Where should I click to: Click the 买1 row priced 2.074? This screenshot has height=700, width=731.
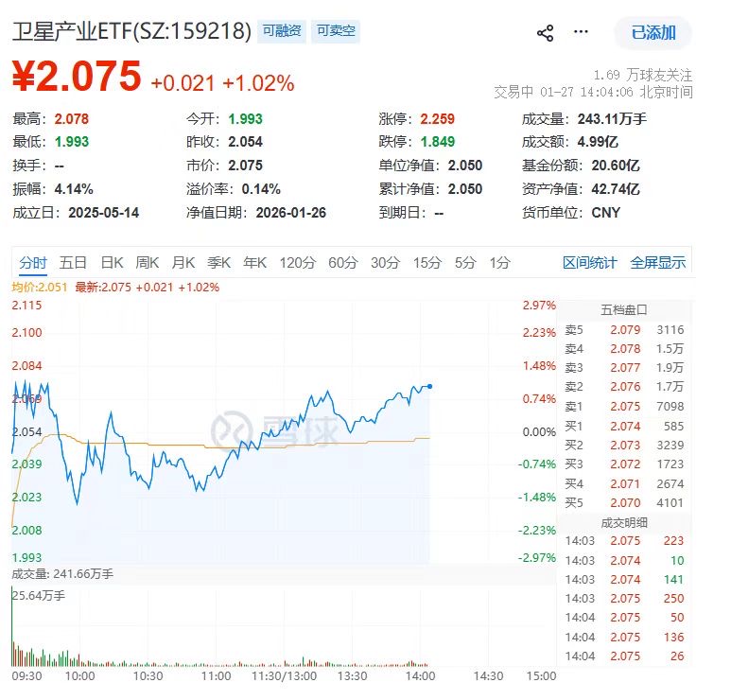coord(624,427)
